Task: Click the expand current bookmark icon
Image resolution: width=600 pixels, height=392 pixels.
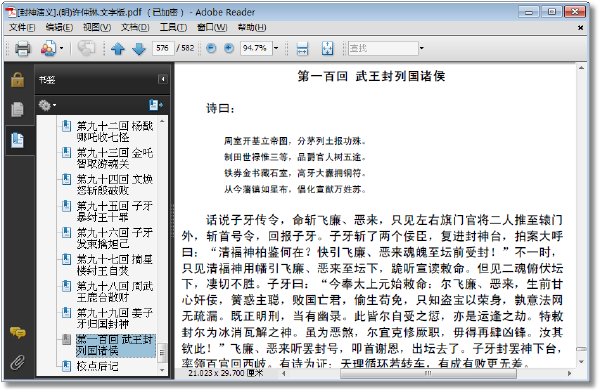Action: [156, 105]
